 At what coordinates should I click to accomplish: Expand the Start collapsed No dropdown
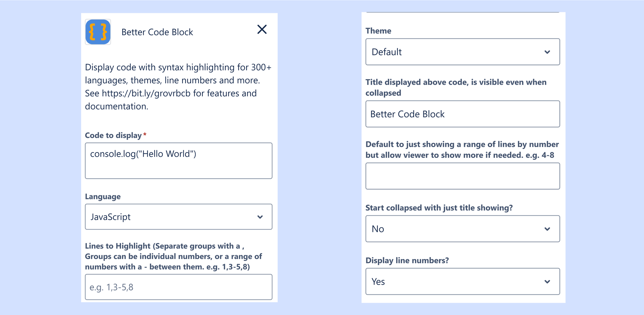463,229
